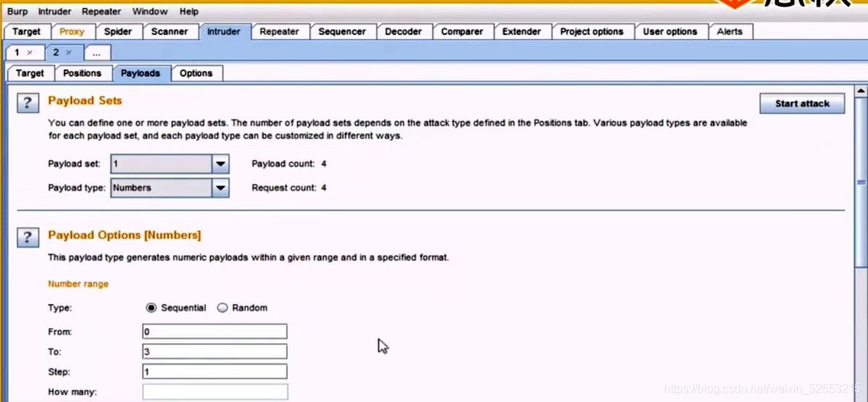Viewport: 868px width, 402px height.
Task: Open the Payload Options help icon
Action: 28,238
